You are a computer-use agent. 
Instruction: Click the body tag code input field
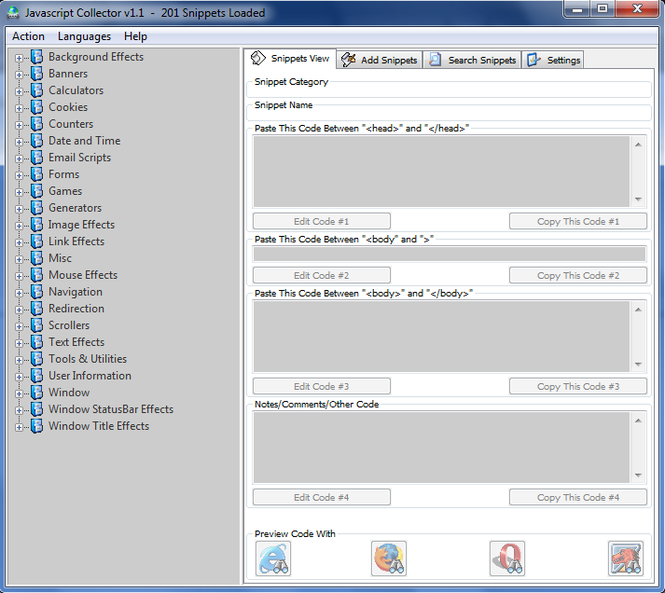coord(450,254)
